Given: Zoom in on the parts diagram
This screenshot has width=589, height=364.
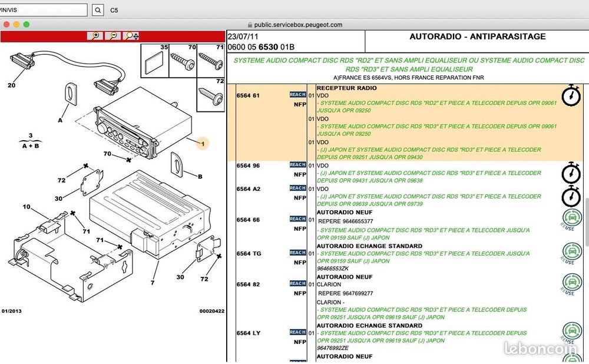Looking at the screenshot, I should (x=95, y=36).
